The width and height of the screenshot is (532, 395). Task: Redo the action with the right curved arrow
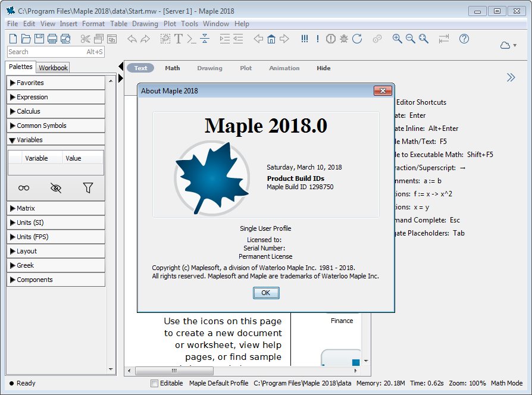[x=145, y=39]
